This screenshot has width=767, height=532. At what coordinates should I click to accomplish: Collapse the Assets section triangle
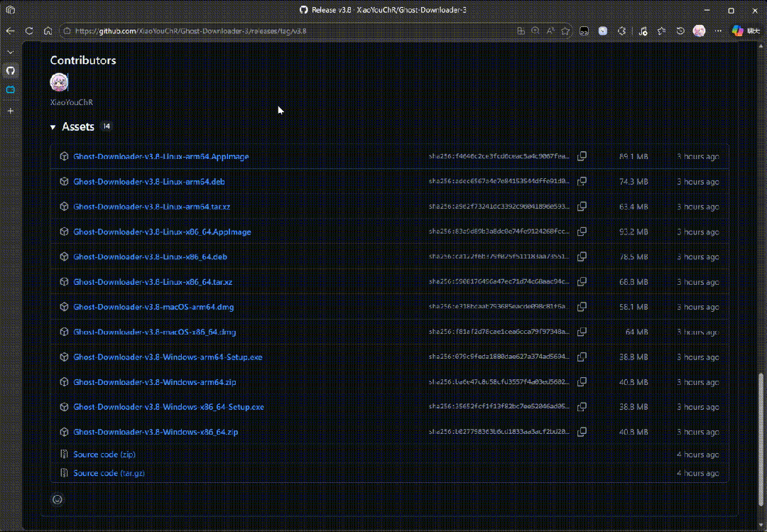53,127
